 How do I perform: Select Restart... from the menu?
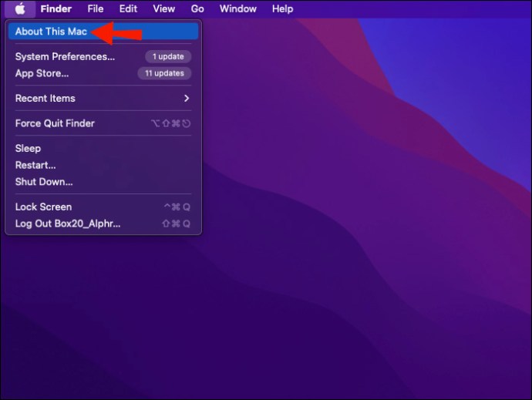103,165
